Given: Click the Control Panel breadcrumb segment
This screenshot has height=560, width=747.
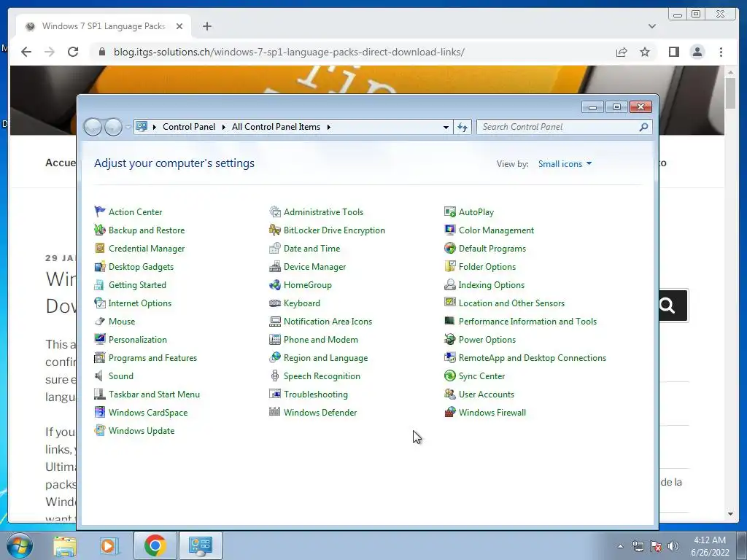Looking at the screenshot, I should [x=189, y=127].
